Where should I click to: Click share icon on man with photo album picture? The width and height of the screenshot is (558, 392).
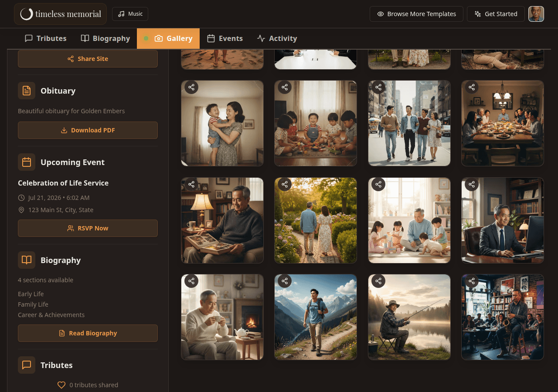191,184
